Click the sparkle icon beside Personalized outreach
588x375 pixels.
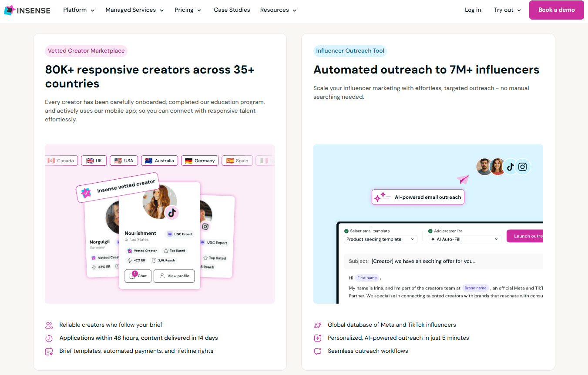click(317, 338)
